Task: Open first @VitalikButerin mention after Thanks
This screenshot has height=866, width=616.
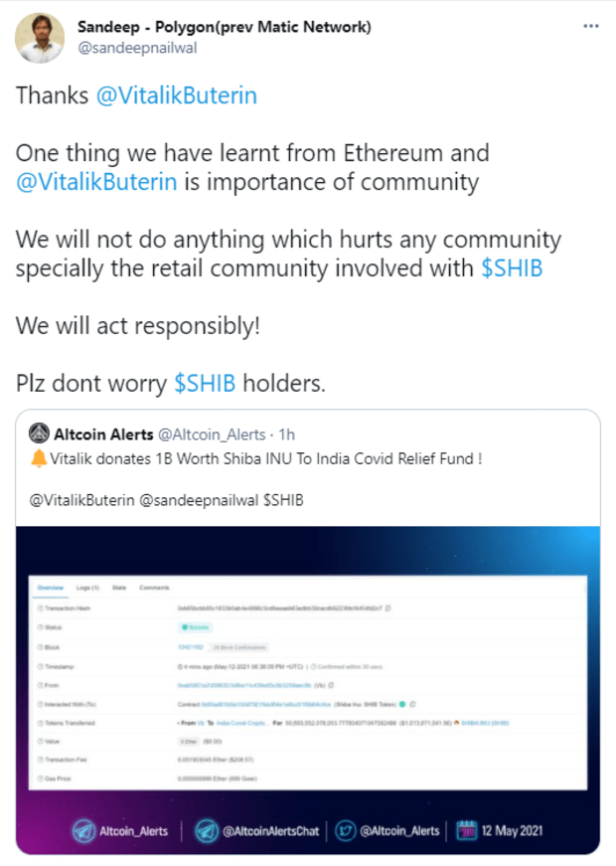Action: pos(176,96)
